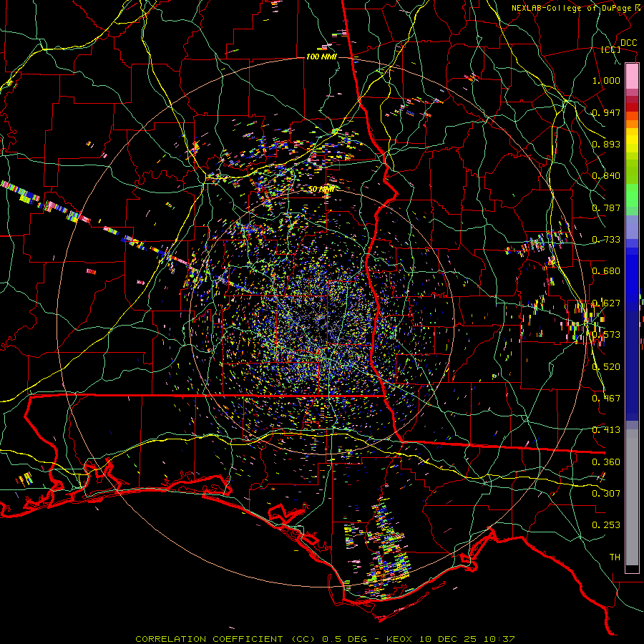This screenshot has width=644, height=644.
Task: Pick the gray segment of the color bar
Action: pos(632,497)
